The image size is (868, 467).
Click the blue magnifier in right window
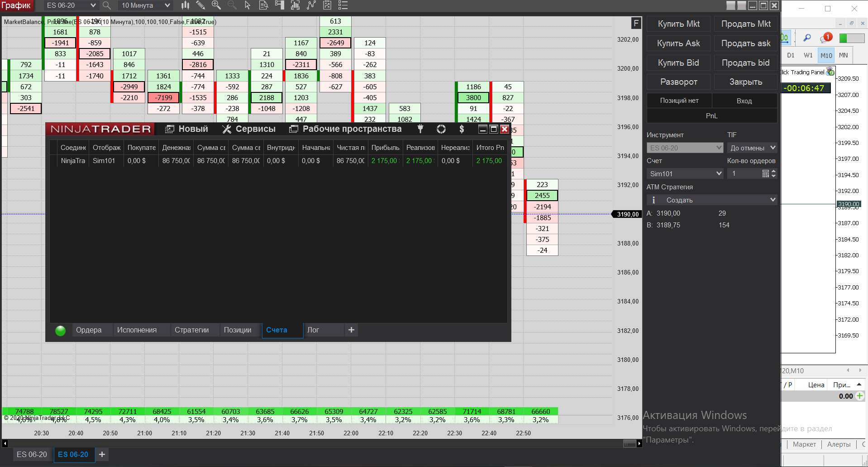(x=807, y=38)
